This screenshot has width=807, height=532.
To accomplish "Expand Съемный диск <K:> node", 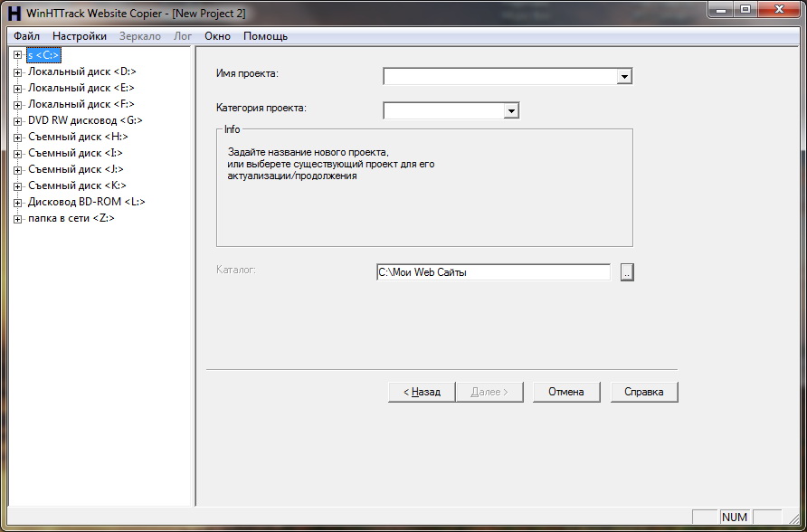I will click(17, 186).
